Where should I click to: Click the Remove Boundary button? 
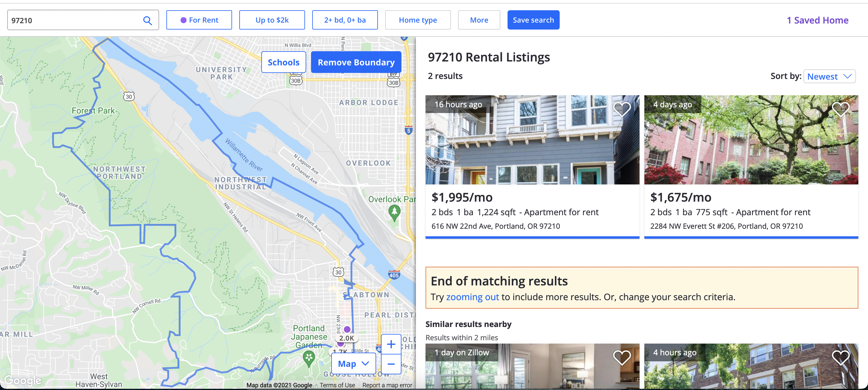(356, 62)
